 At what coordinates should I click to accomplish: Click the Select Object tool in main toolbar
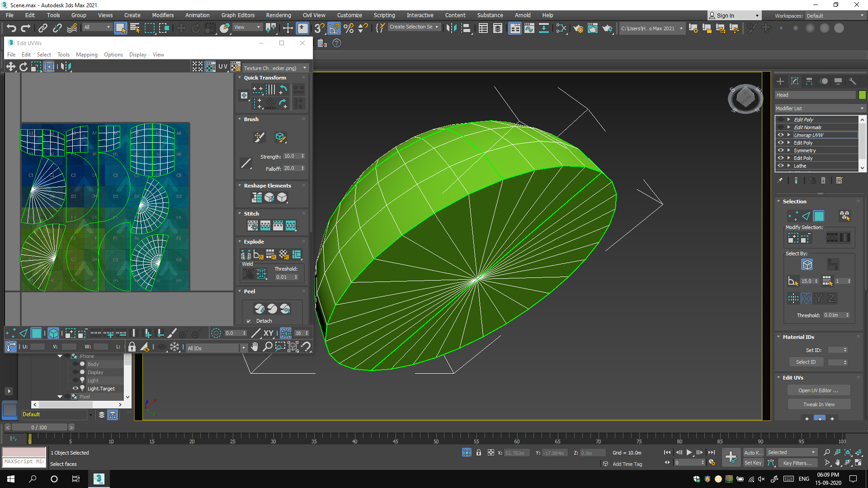pyautogui.click(x=120, y=28)
